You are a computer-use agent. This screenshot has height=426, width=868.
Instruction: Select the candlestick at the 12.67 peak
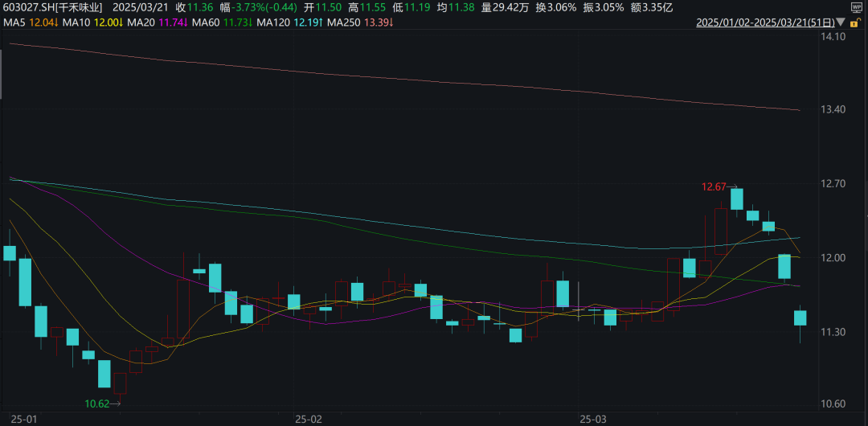(x=736, y=199)
